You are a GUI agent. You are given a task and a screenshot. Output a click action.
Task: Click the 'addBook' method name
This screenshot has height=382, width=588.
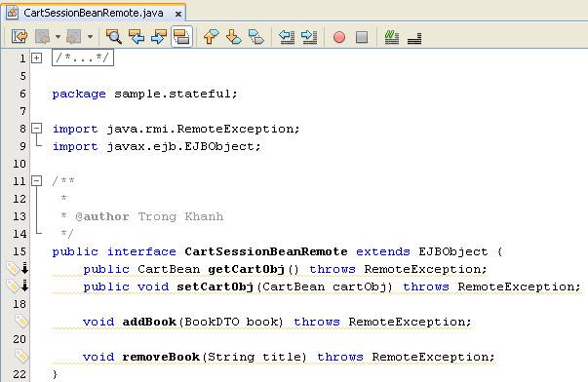tap(149, 322)
